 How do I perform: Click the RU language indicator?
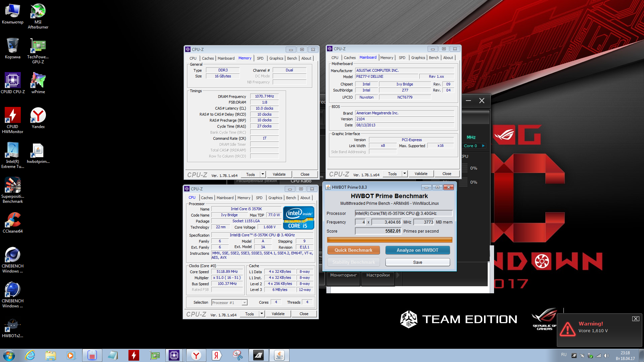[x=564, y=355]
